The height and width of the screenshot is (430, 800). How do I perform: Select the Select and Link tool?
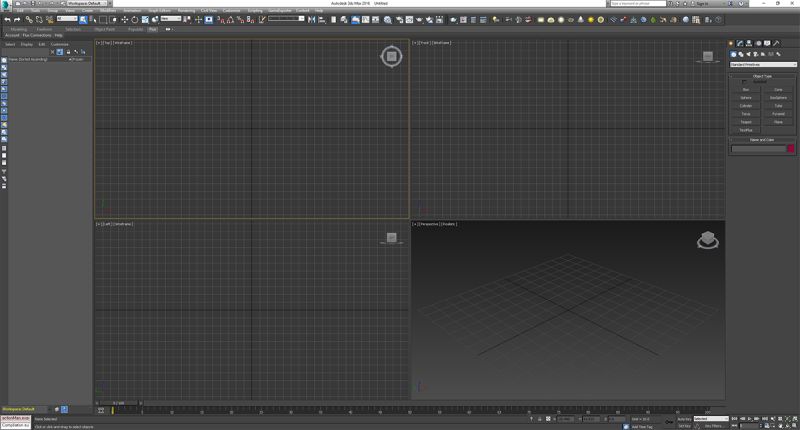(29, 20)
